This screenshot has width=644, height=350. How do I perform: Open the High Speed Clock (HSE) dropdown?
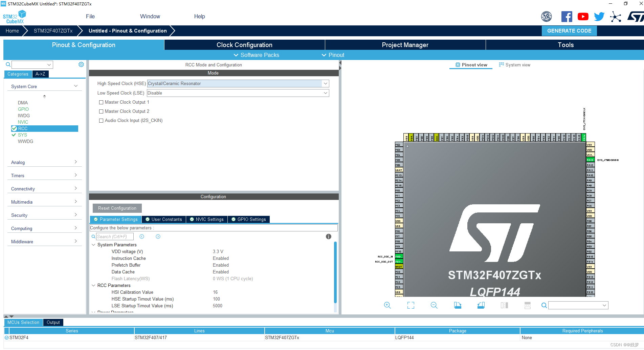click(x=325, y=83)
